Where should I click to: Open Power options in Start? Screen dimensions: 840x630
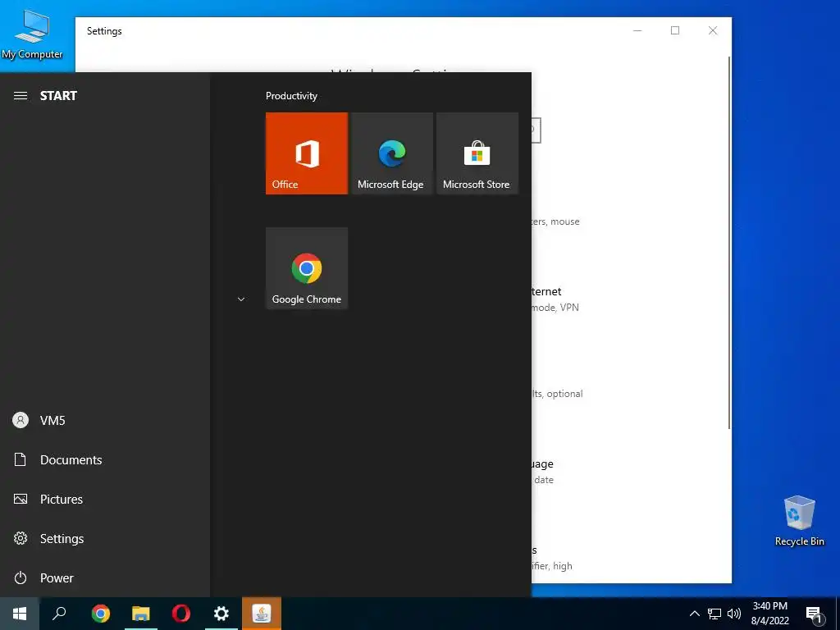point(105,578)
